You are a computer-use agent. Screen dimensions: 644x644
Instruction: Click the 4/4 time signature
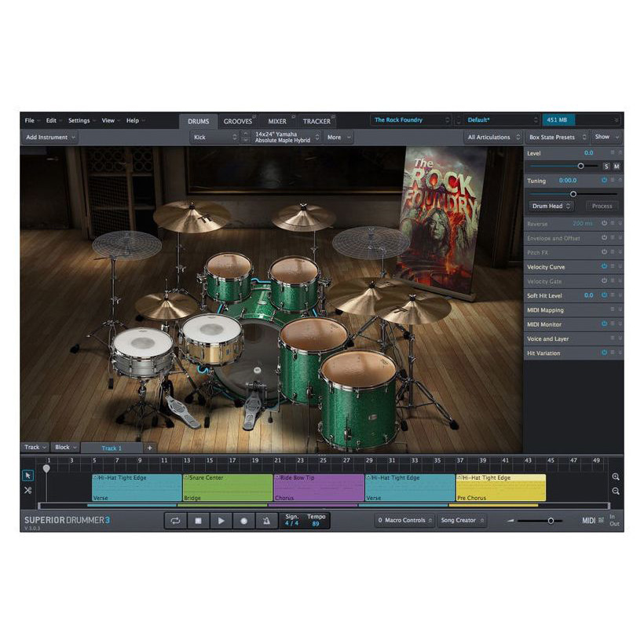(291, 524)
